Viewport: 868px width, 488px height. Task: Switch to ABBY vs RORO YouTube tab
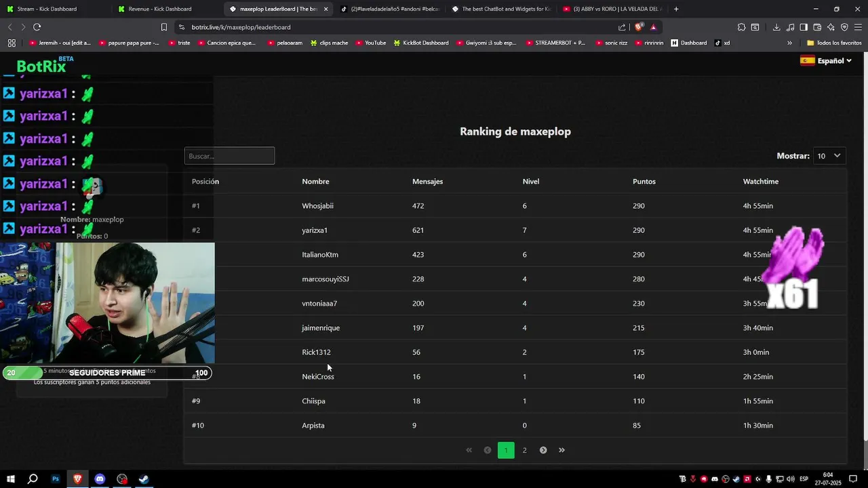(x=612, y=9)
